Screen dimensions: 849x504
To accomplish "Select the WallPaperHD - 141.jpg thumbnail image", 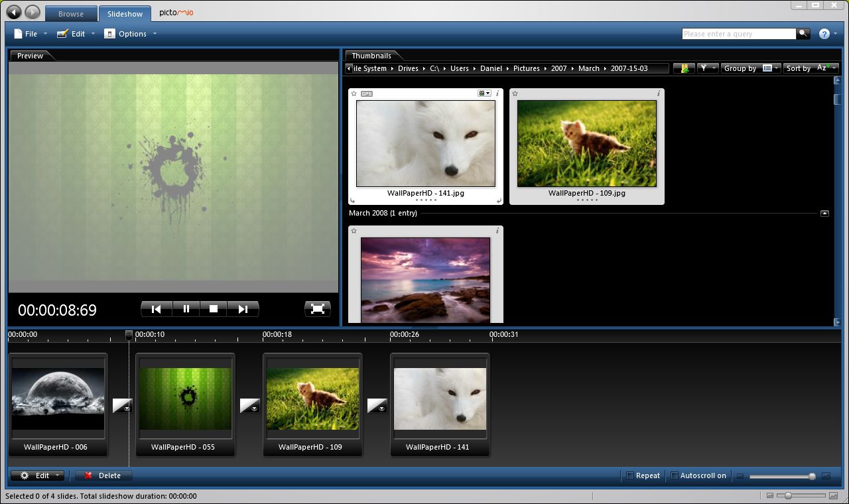I will [x=426, y=143].
